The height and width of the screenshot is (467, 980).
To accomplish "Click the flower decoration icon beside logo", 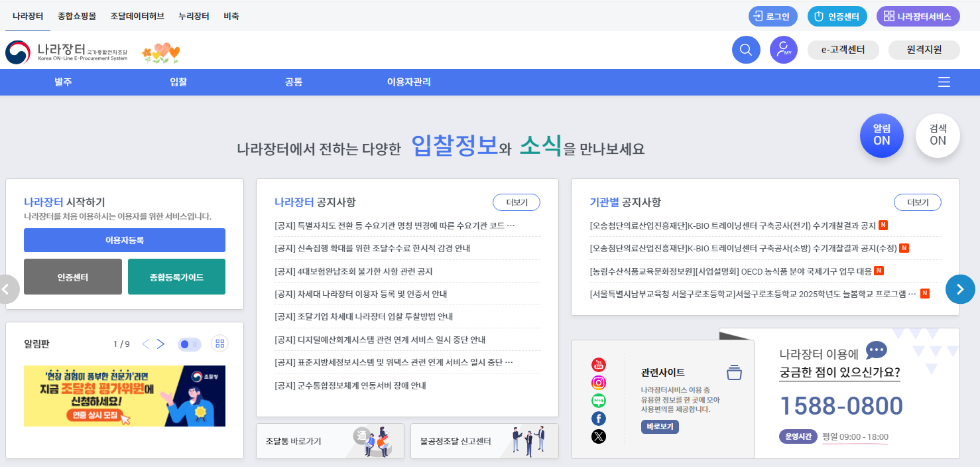I will coord(161,53).
